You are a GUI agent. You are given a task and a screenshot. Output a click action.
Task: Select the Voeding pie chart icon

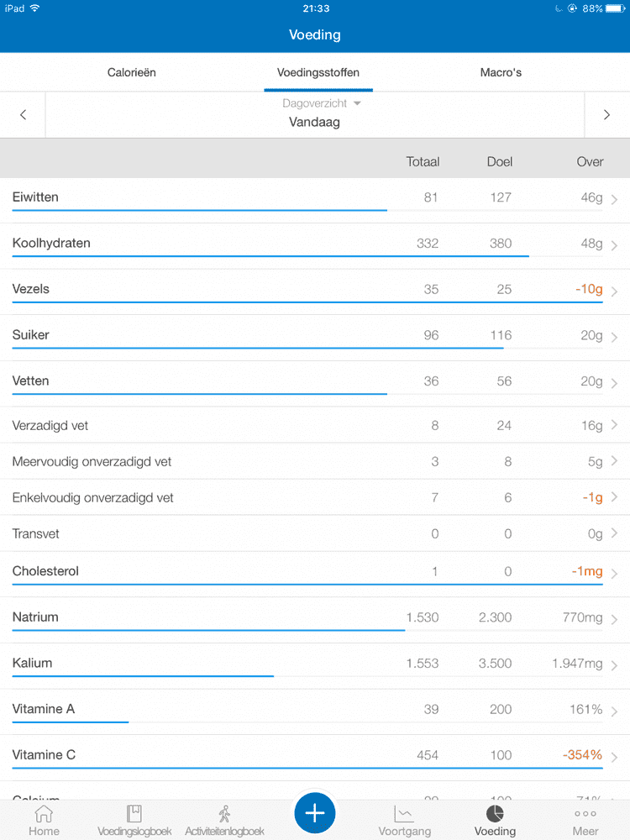[x=495, y=814]
